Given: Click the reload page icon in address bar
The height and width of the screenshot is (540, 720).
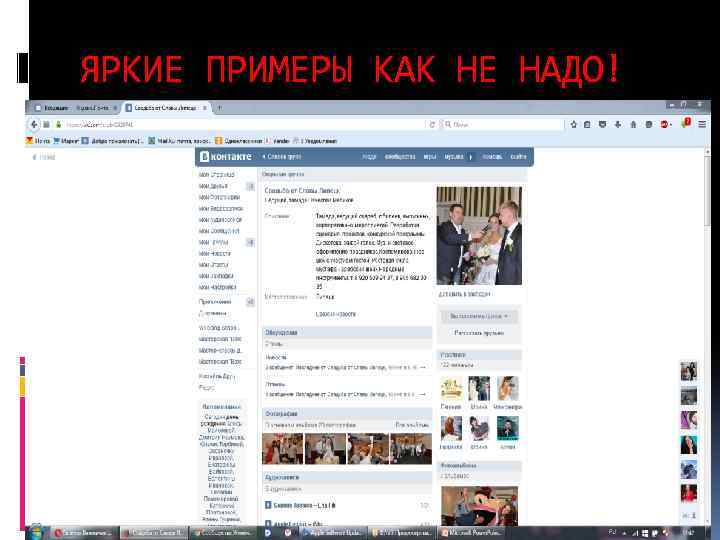Looking at the screenshot, I should tap(432, 124).
